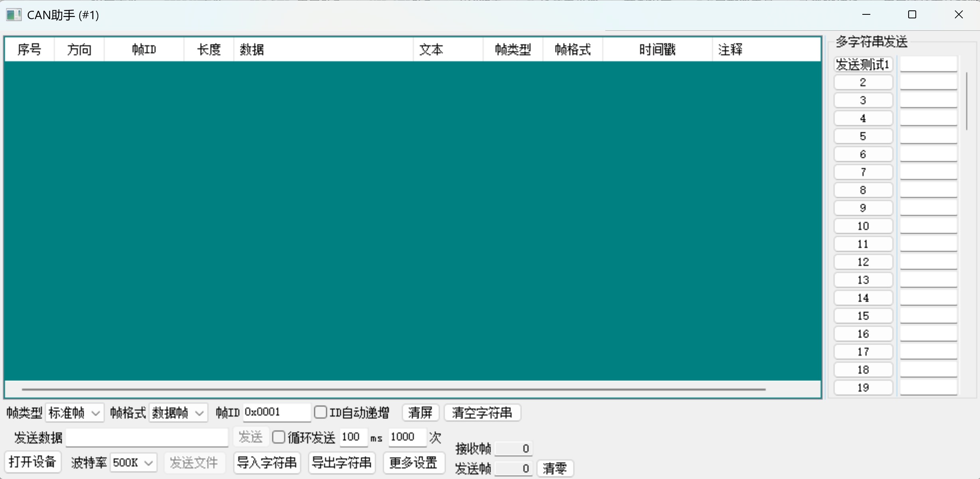980x479 pixels.
Task: Click multi-string send button 2
Action: 863,83
